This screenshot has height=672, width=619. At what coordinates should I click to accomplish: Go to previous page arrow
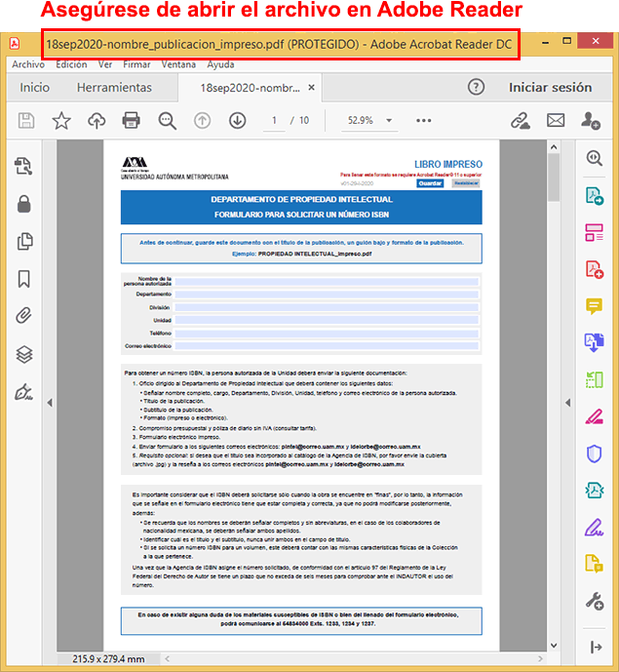202,120
